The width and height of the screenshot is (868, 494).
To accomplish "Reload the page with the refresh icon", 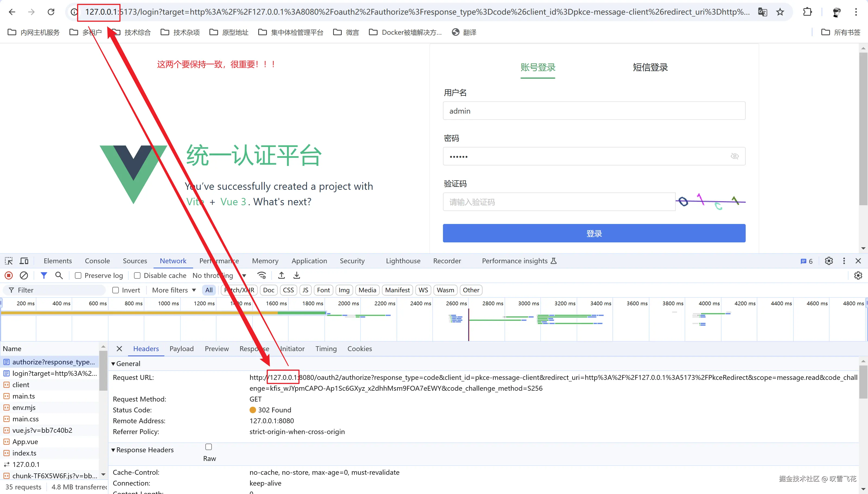I will [51, 12].
